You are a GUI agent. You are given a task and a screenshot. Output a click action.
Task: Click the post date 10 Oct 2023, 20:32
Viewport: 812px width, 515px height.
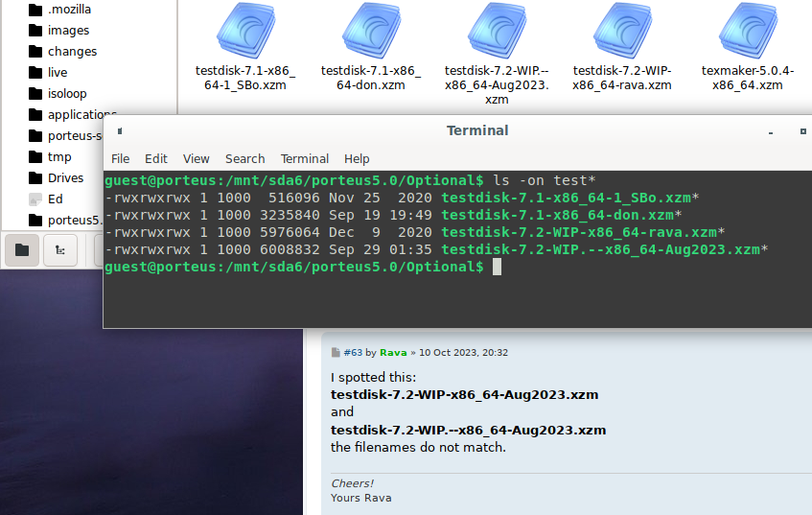(463, 352)
